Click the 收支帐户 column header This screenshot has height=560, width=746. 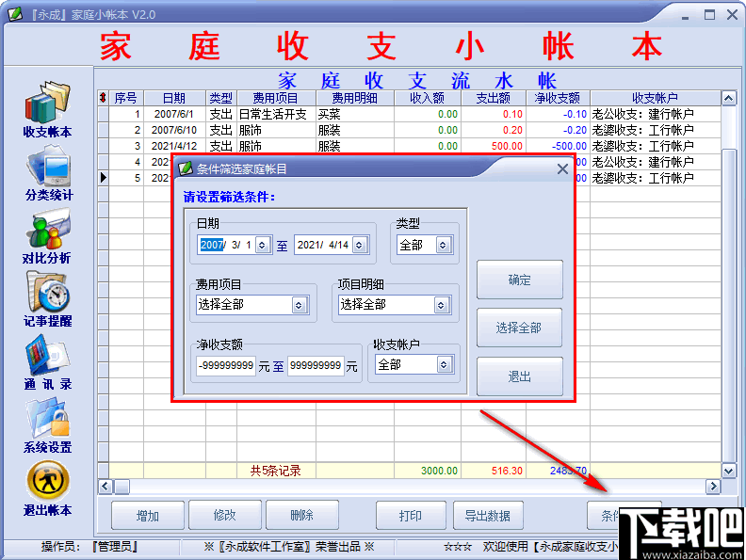point(656,98)
